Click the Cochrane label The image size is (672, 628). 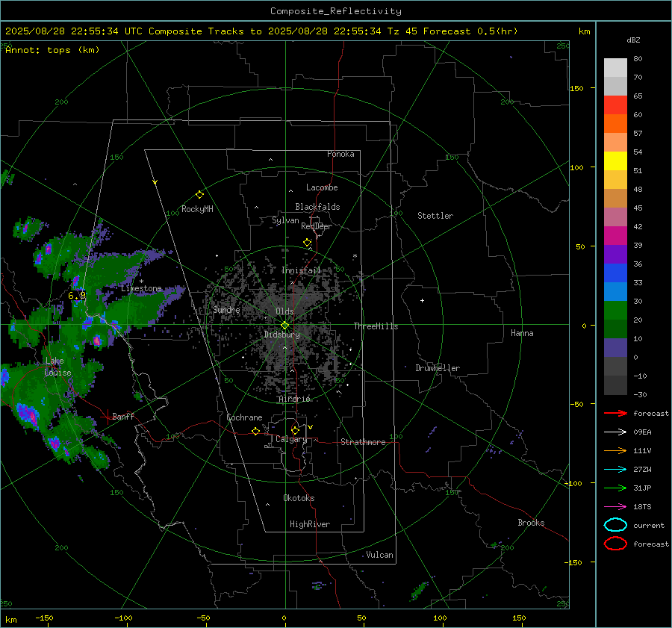tap(244, 417)
